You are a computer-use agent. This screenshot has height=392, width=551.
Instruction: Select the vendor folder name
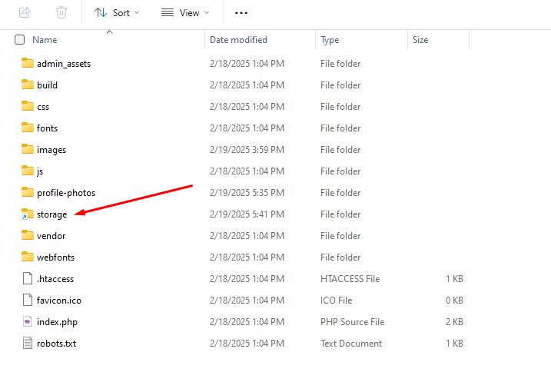click(51, 236)
